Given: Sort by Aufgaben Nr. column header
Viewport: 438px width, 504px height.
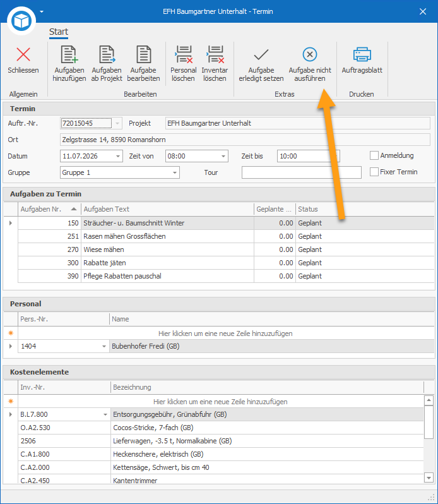Looking at the screenshot, I should click(49, 209).
